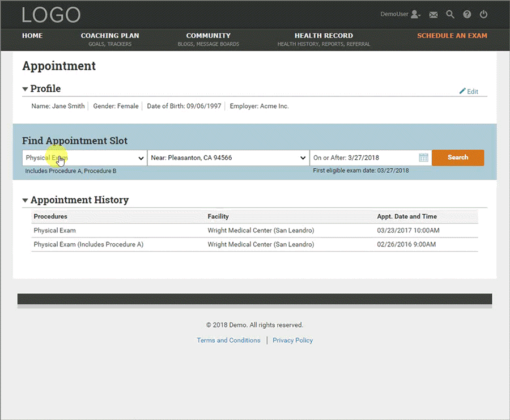The height and width of the screenshot is (420, 510).
Task: Click the 03/23/2017 10:00AM cell
Action: click(408, 230)
